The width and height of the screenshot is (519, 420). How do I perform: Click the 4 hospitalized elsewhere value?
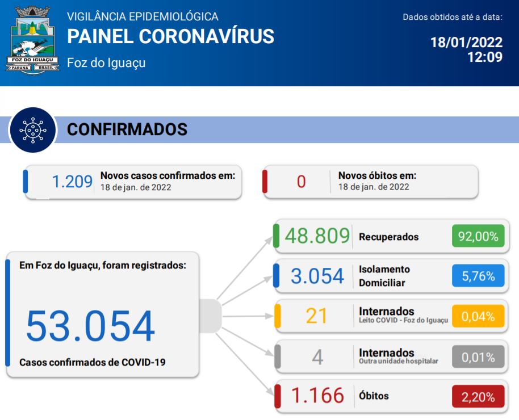(317, 358)
